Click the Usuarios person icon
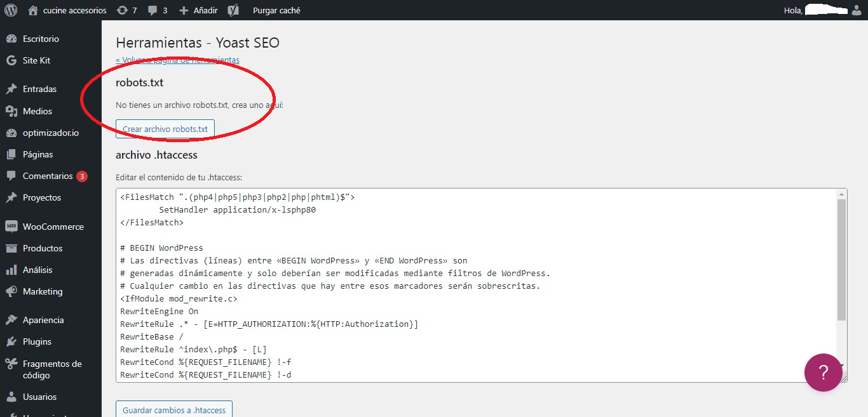 tap(11, 397)
